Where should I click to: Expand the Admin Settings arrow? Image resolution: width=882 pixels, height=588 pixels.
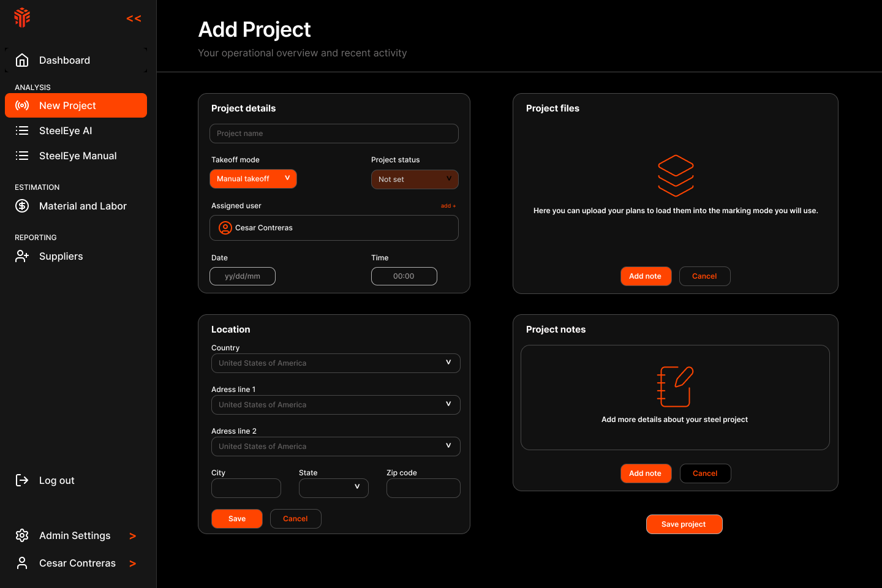pos(132,535)
